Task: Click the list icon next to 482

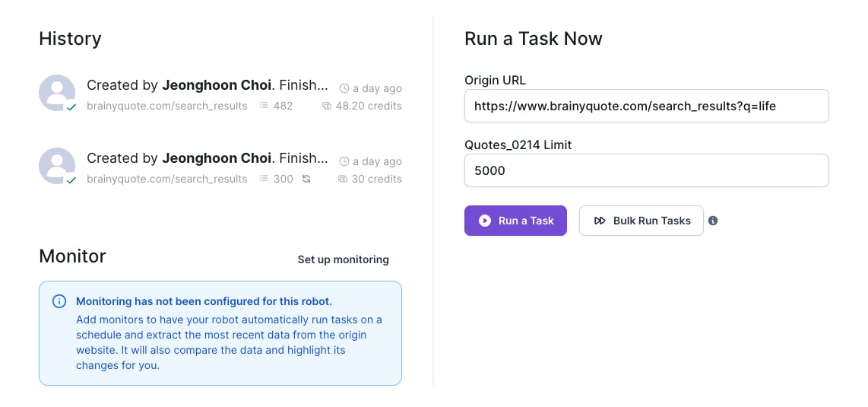Action: tap(264, 106)
